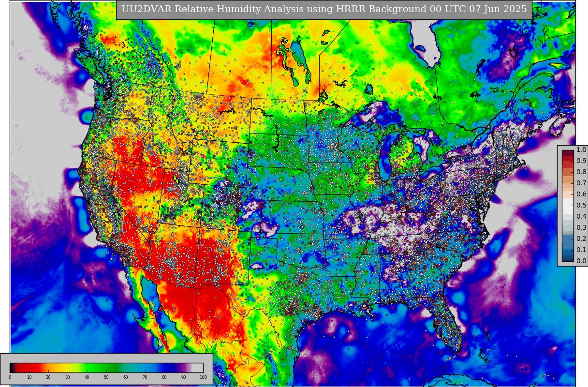Click the 0.0 label on the right legend
Screen dimensions: 588x387
pyautogui.click(x=581, y=261)
